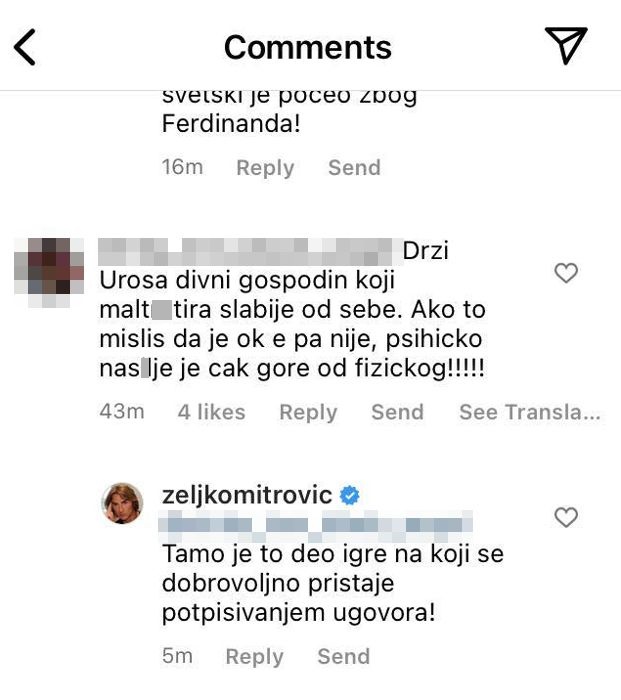Send the 16m Ferdinanda comment

click(354, 167)
